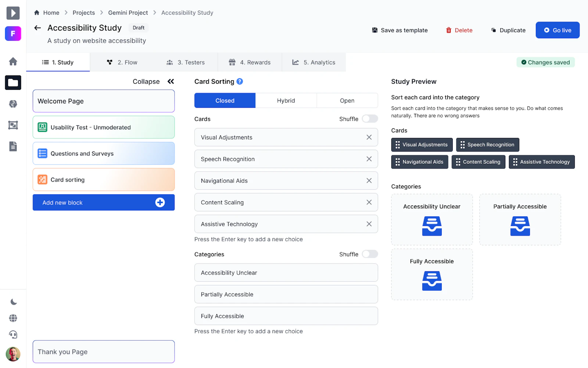Collapse the blocks panel with double chevron
This screenshot has height=368, width=588.
(171, 82)
